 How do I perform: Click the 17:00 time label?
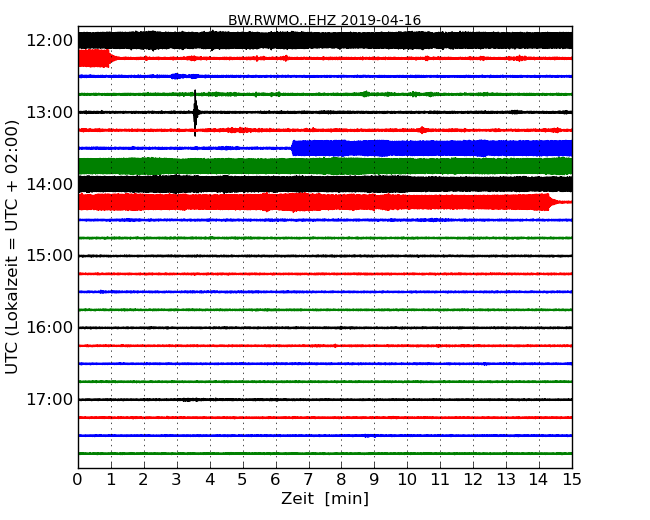(50, 399)
